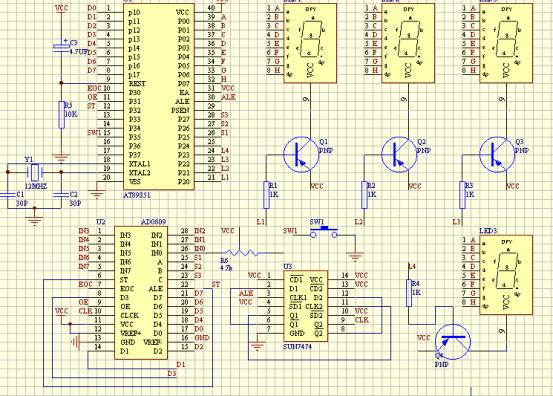The height and width of the screenshot is (396, 553).
Task: Select the LED3 seven-segment display
Action: pyautogui.click(x=506, y=275)
